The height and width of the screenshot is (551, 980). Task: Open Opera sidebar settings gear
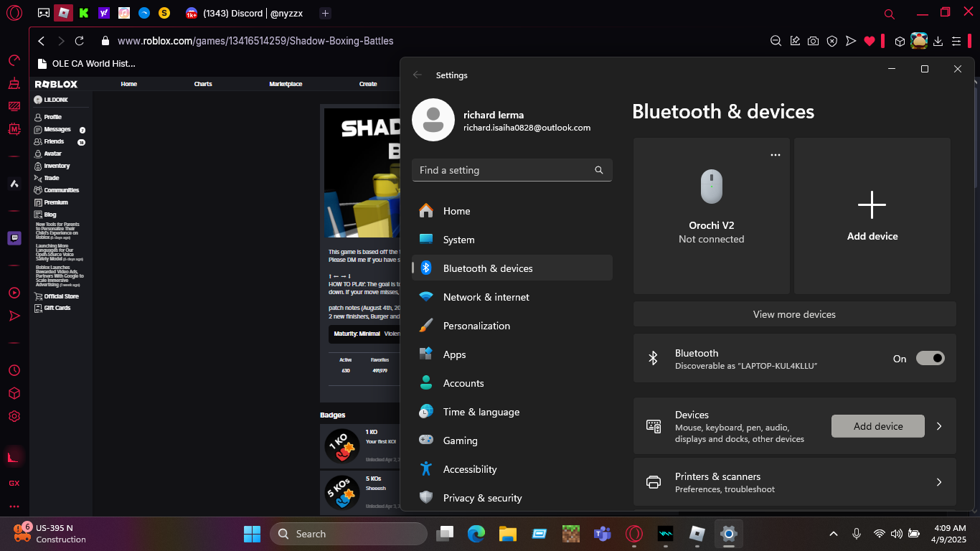point(14,416)
